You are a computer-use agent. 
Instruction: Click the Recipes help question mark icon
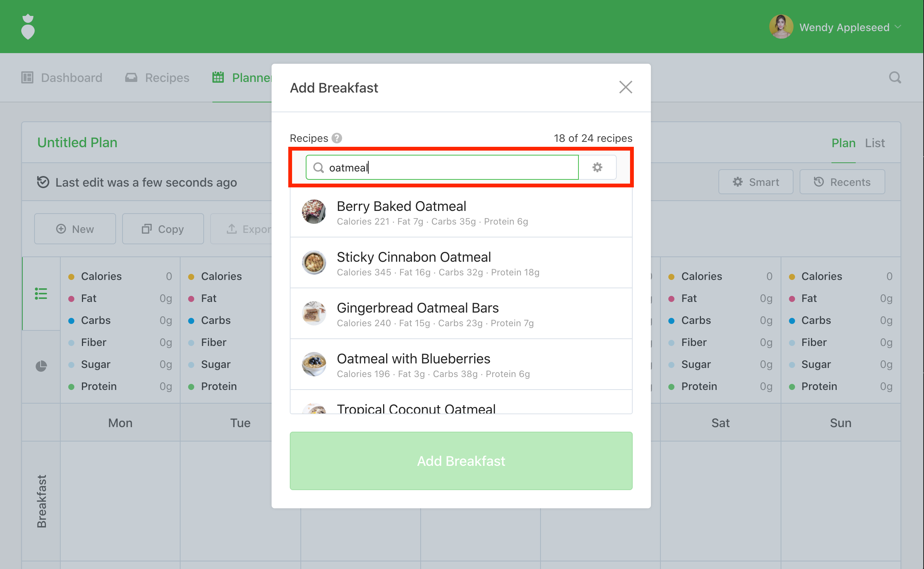click(x=336, y=138)
